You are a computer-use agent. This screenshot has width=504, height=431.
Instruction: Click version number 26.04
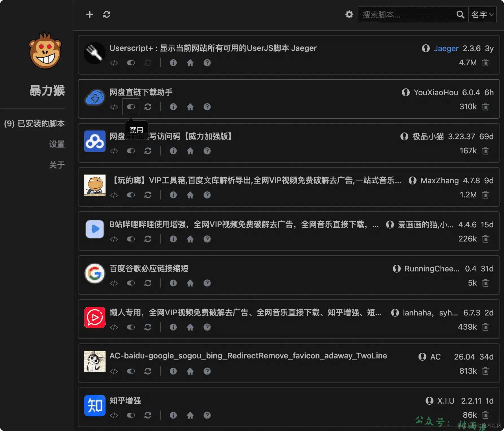(464, 357)
